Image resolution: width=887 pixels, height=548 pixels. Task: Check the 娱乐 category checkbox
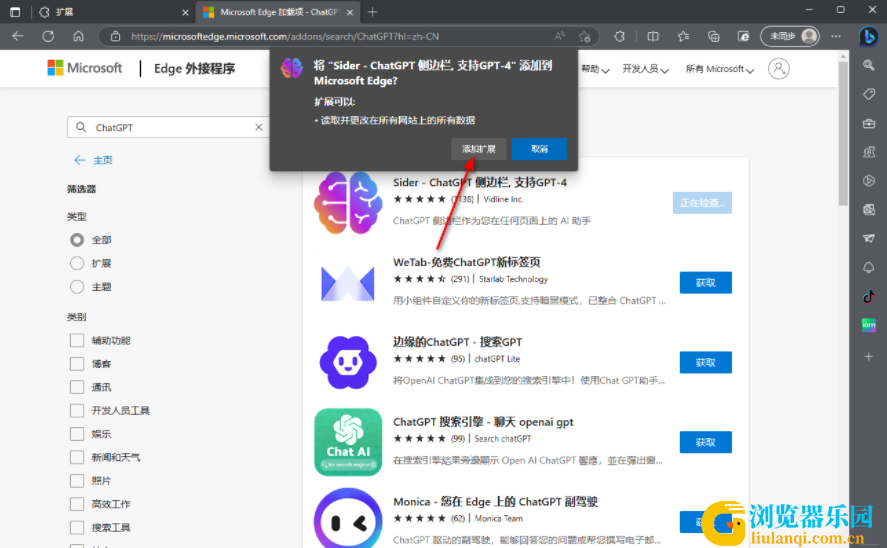coord(77,434)
